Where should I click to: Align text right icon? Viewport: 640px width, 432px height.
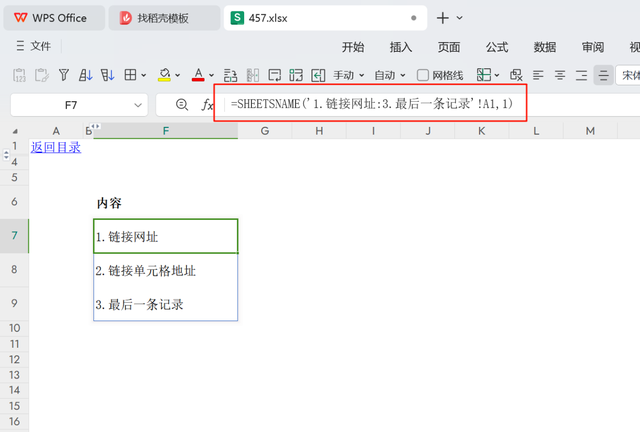point(581,75)
